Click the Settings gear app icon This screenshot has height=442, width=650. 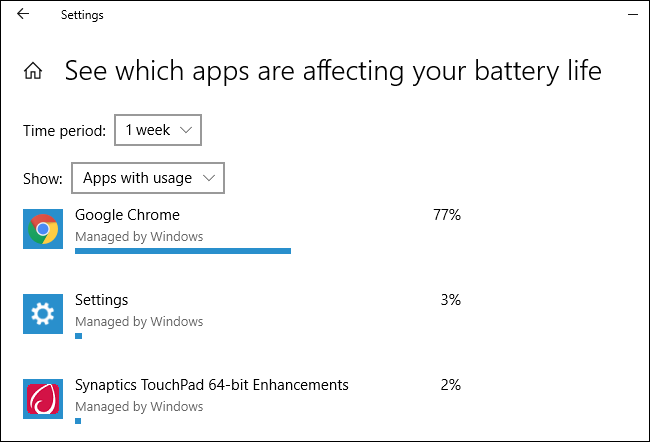[43, 314]
